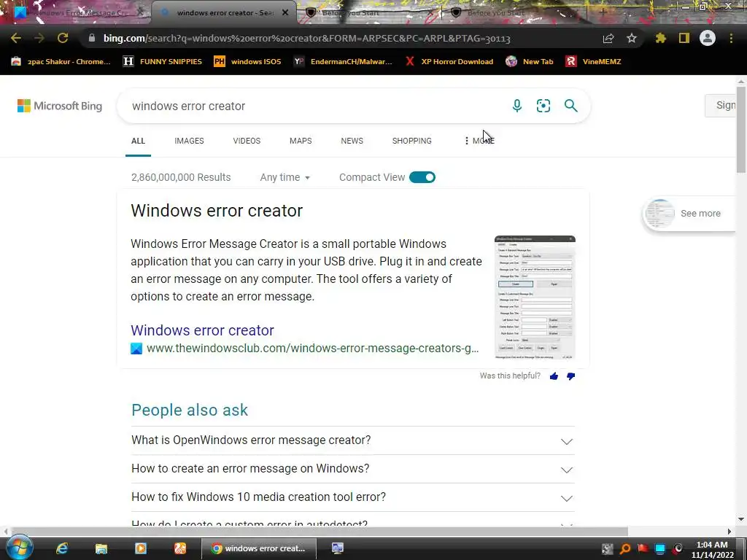Expand How to fix Windows 10 media creation
Image resolution: width=747 pixels, height=560 pixels.
pos(353,497)
